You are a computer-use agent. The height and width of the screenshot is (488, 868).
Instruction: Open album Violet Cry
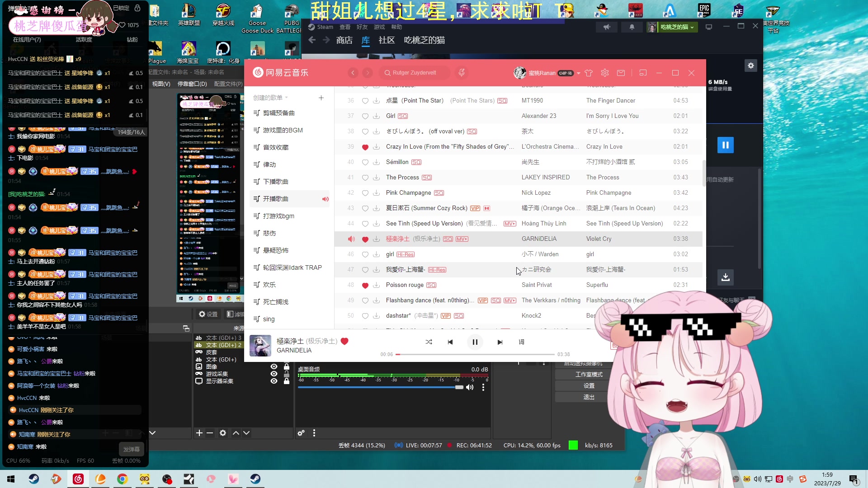coord(599,239)
